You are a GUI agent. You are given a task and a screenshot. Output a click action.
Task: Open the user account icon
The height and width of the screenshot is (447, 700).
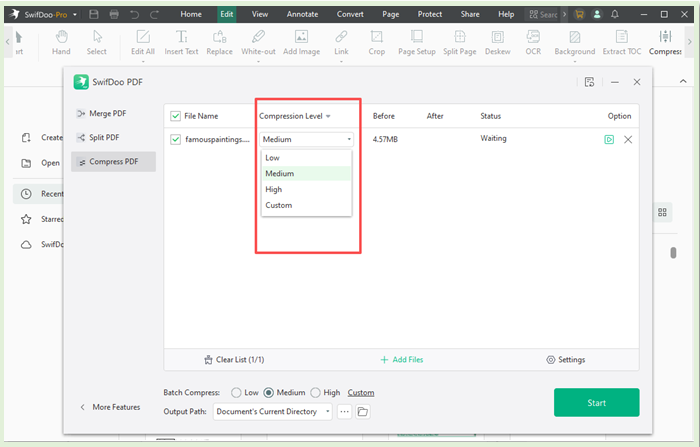click(597, 14)
